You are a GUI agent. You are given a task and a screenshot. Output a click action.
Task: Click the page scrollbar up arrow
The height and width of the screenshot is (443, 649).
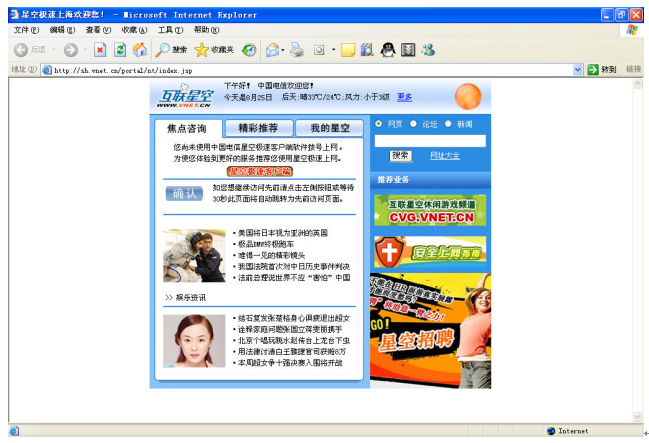[637, 84]
